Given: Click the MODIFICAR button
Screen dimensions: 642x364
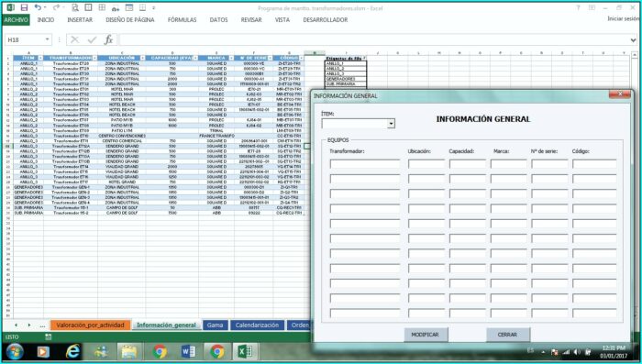Looking at the screenshot, I should [426, 335].
